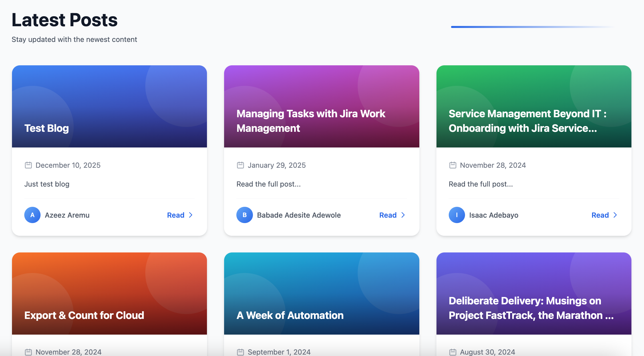The width and height of the screenshot is (644, 356).
Task: Click author name Babade Adesite Adewole
Action: click(299, 215)
